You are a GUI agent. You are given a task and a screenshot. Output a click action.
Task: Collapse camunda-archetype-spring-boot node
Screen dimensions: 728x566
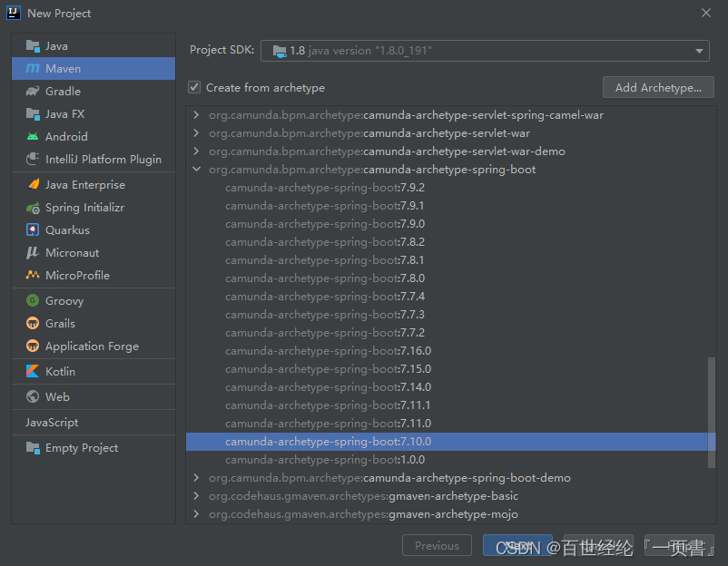(x=196, y=170)
